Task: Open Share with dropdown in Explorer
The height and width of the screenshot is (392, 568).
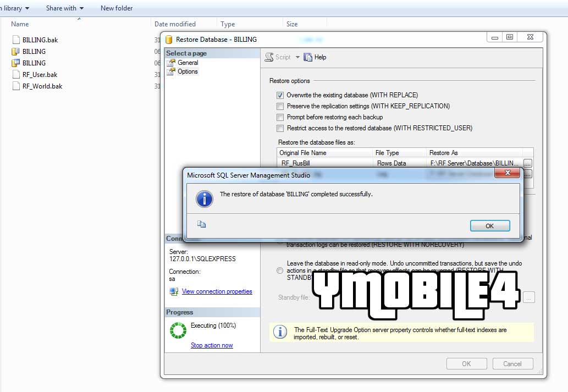Action: pos(65,8)
